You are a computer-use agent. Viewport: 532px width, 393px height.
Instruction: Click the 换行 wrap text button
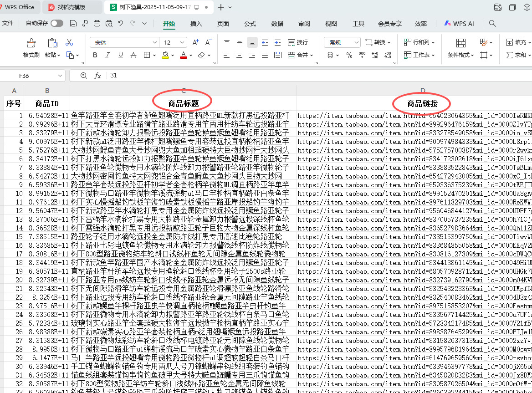click(298, 42)
